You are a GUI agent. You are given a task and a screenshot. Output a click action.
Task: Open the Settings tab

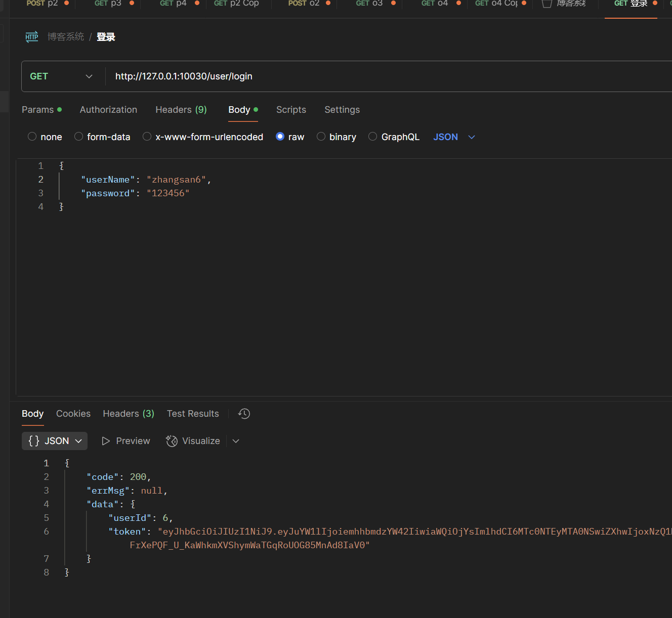(x=342, y=110)
